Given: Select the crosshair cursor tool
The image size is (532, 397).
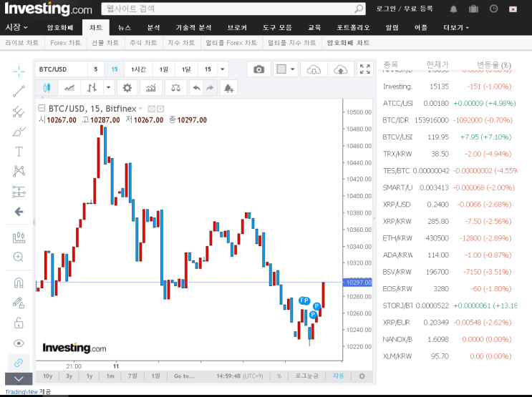Looking at the screenshot, I should [19, 72].
